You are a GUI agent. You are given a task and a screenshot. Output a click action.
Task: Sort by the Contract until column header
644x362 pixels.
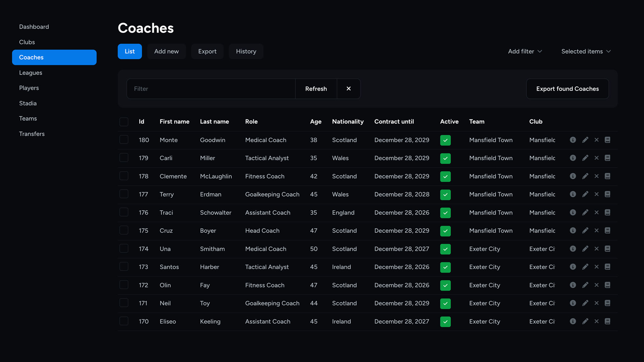click(394, 122)
